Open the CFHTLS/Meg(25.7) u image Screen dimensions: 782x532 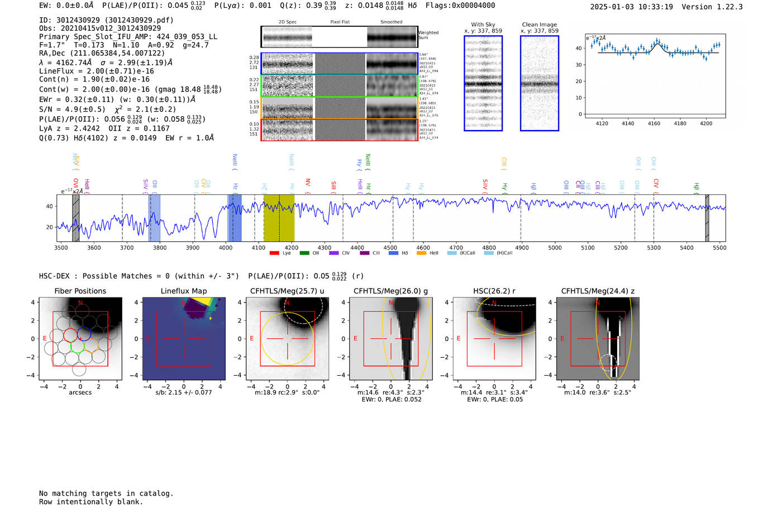tap(287, 338)
